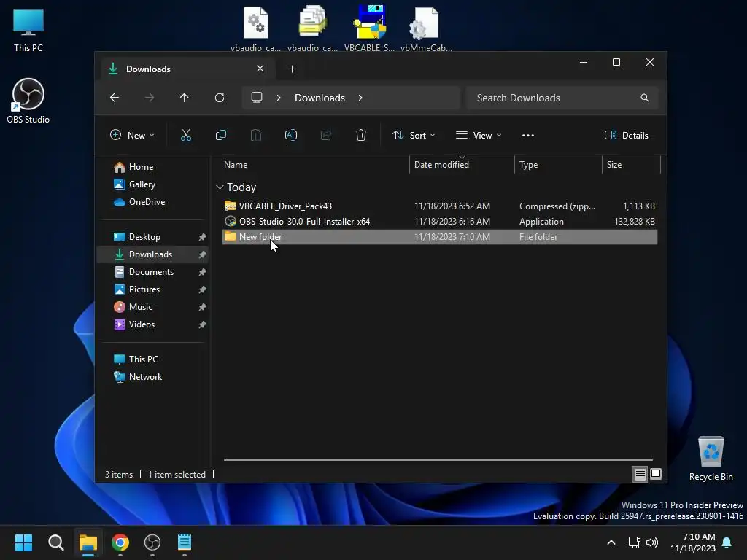Image resolution: width=747 pixels, height=560 pixels.
Task: Expand chevron before Downloads in address bar
Action: (x=279, y=98)
